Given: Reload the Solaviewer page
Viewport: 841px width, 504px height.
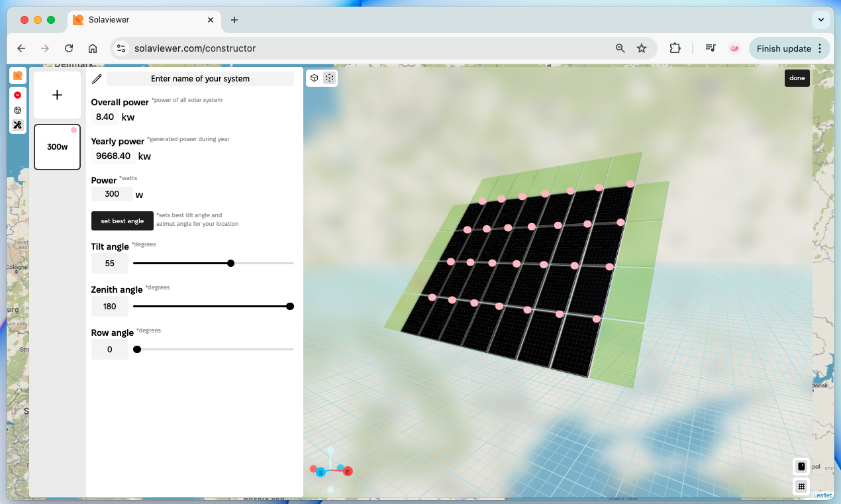Looking at the screenshot, I should coord(69,48).
